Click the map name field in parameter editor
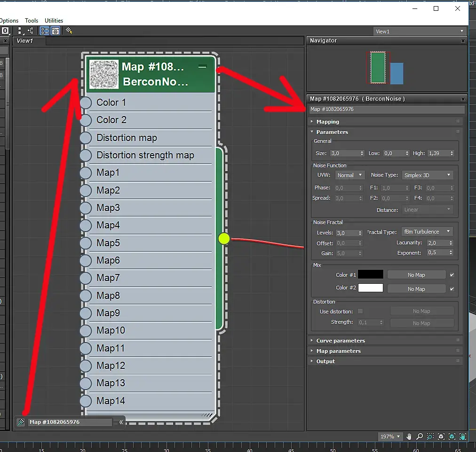This screenshot has height=452, width=476. pos(387,109)
